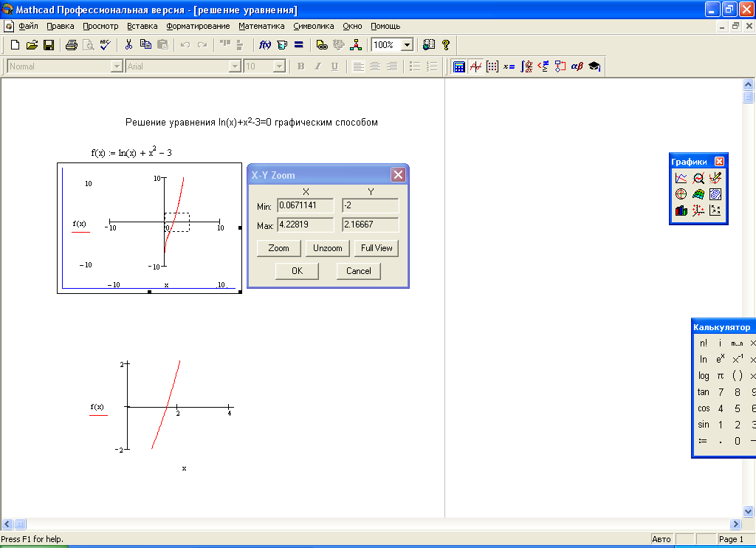Open the Помощь menu

coord(385,26)
